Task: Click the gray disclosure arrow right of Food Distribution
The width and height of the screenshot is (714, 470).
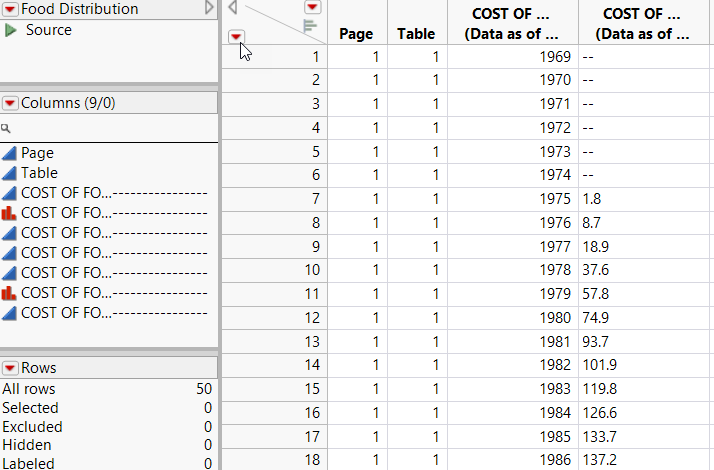Action: [x=208, y=8]
